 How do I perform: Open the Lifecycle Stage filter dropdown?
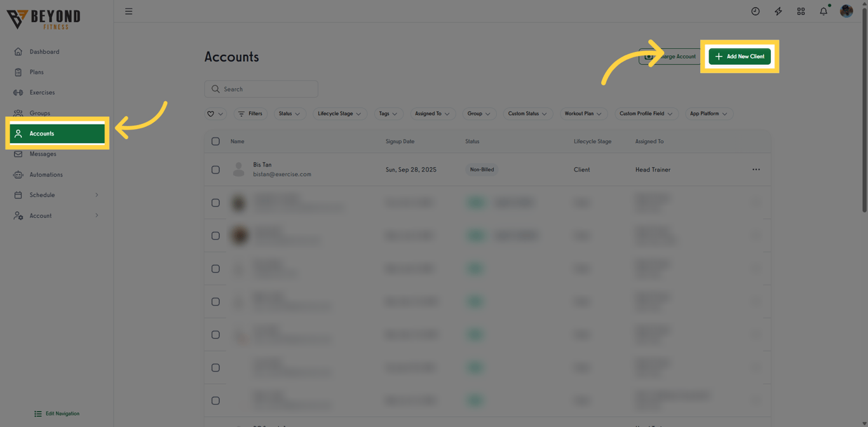coord(339,113)
